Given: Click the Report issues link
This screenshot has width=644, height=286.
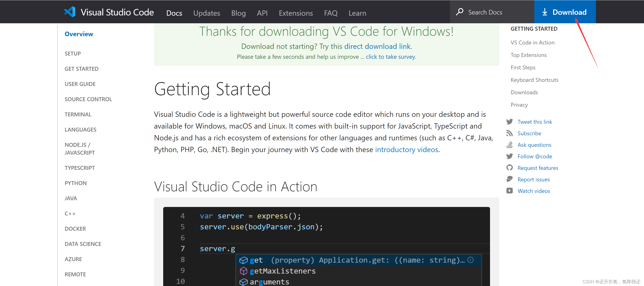Looking at the screenshot, I should 534,179.
